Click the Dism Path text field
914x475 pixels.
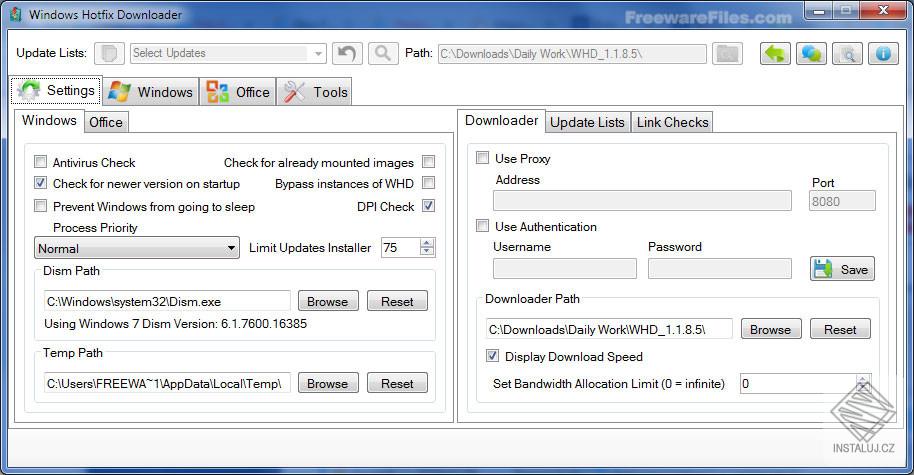167,301
